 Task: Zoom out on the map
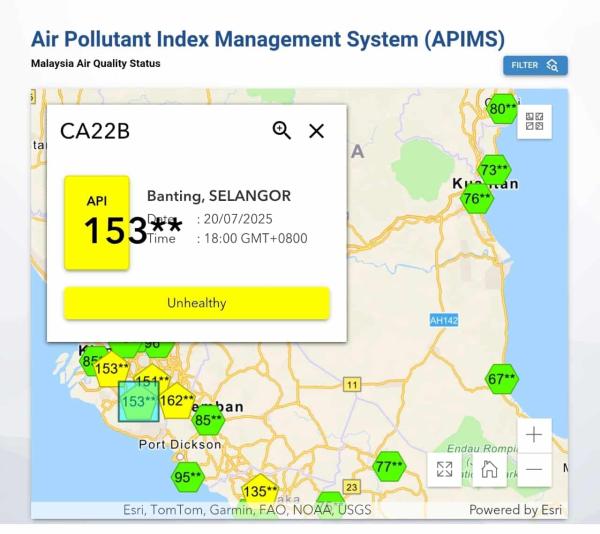coord(535,470)
